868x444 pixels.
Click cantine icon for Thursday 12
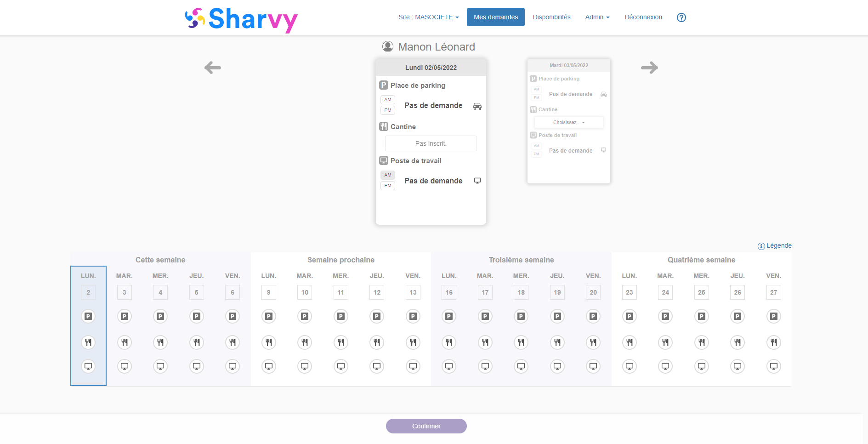(x=377, y=342)
